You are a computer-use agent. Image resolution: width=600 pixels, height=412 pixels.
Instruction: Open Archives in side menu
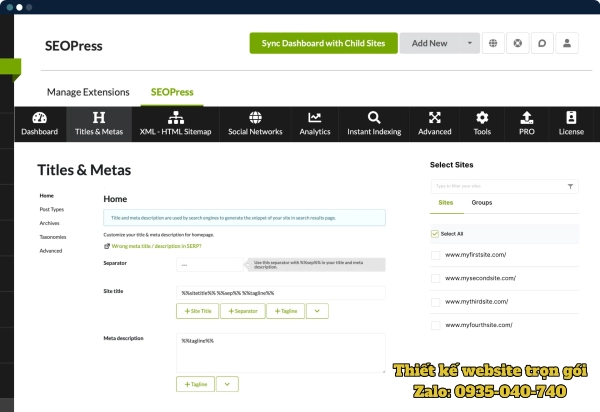click(49, 223)
